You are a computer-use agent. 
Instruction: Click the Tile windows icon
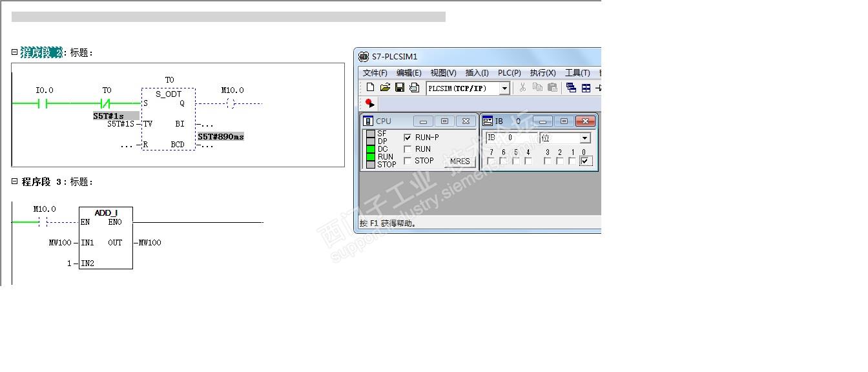coord(586,88)
